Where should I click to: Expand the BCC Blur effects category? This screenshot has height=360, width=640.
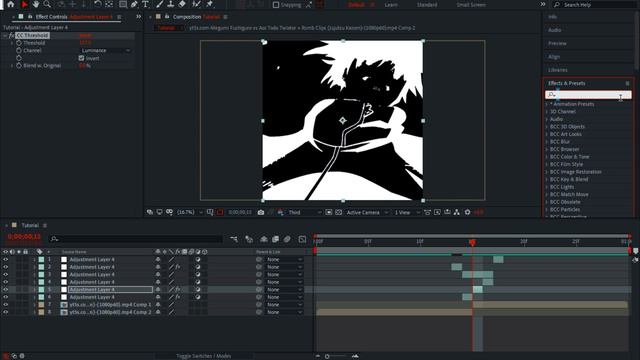[x=547, y=142]
